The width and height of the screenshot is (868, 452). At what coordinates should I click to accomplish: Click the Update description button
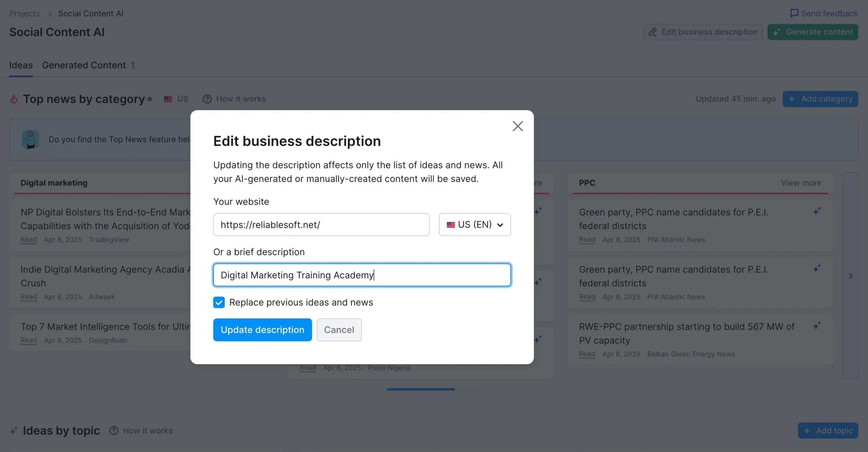click(262, 330)
